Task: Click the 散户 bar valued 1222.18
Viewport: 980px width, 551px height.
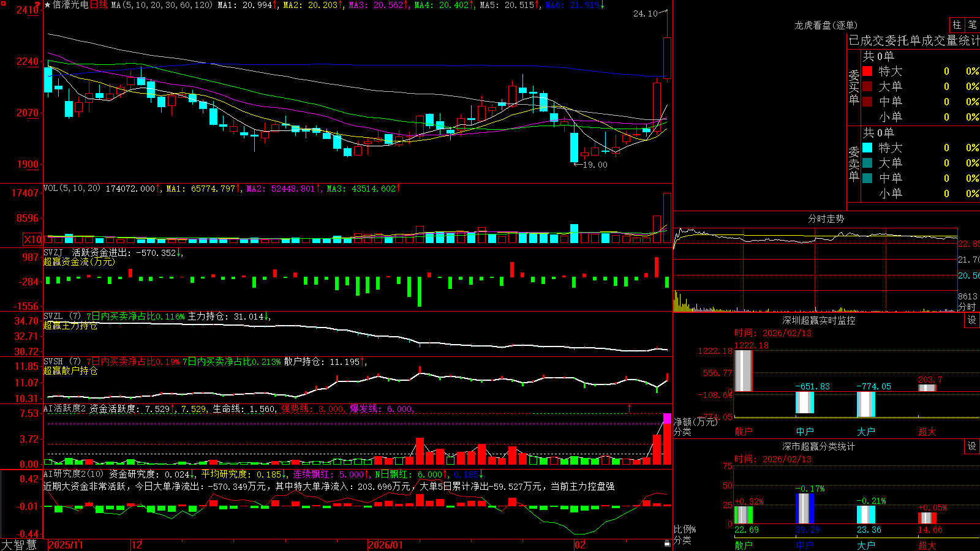Action: pos(743,371)
